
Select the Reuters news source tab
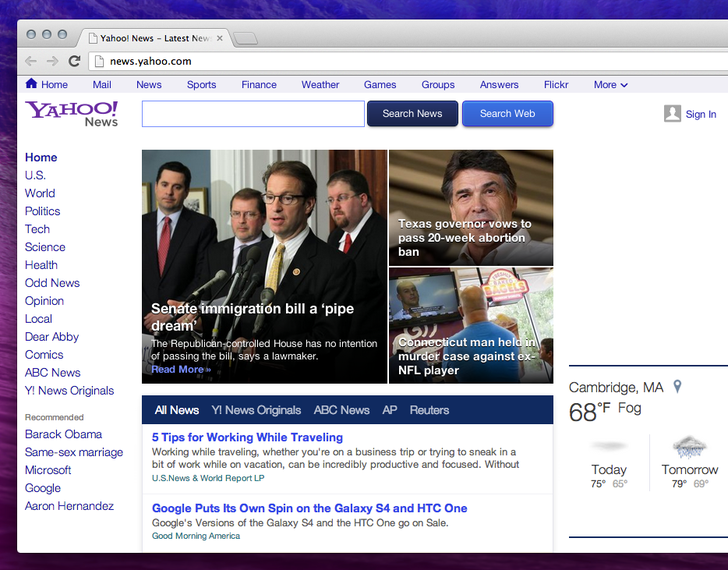429,410
